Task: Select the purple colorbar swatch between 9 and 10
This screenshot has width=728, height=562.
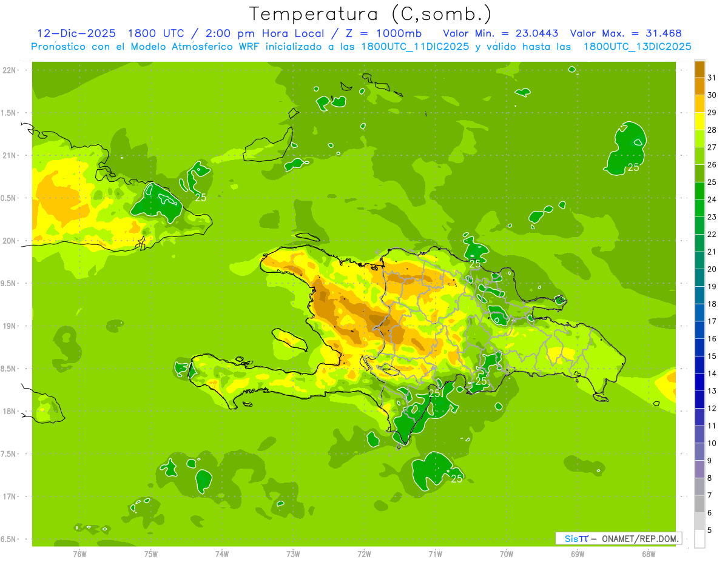Action: point(699,452)
